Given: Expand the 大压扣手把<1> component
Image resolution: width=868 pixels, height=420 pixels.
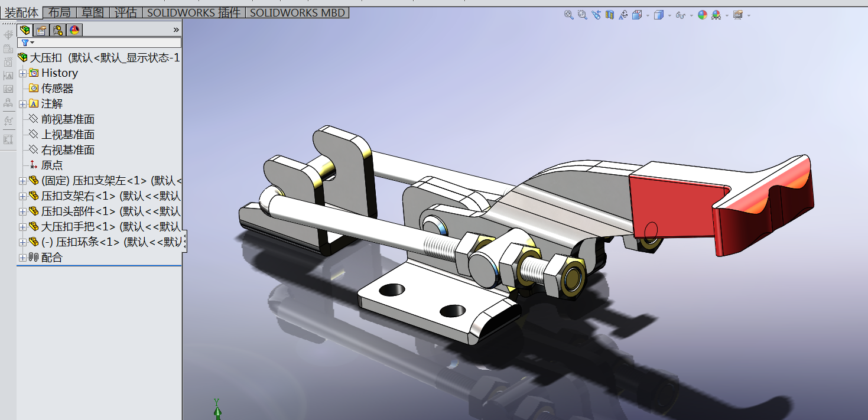Looking at the screenshot, I should coord(22,227).
